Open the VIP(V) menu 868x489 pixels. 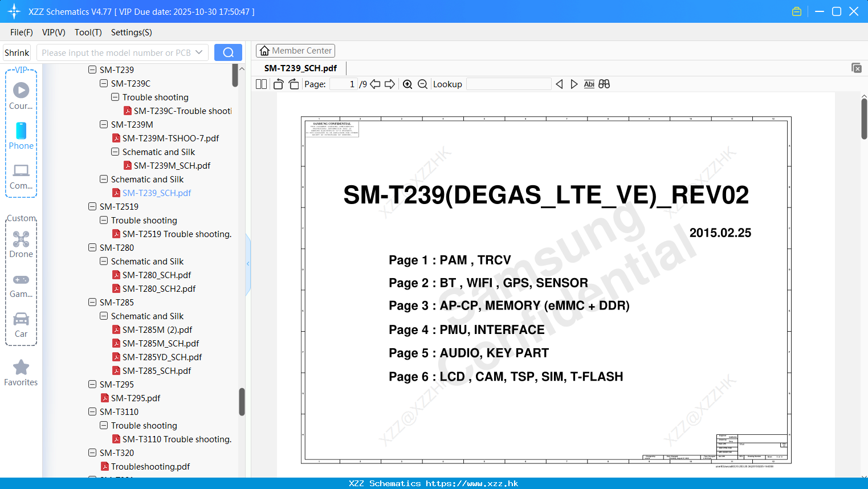[54, 32]
